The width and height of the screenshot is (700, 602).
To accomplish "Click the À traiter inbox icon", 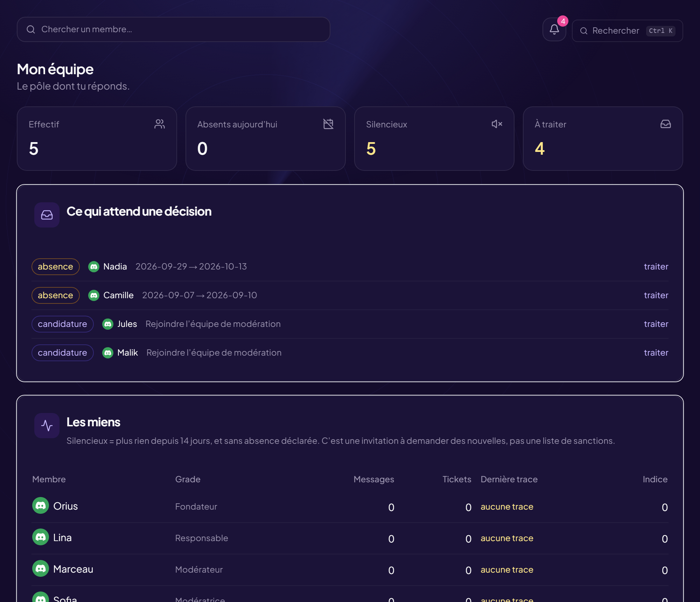I will (x=665, y=124).
